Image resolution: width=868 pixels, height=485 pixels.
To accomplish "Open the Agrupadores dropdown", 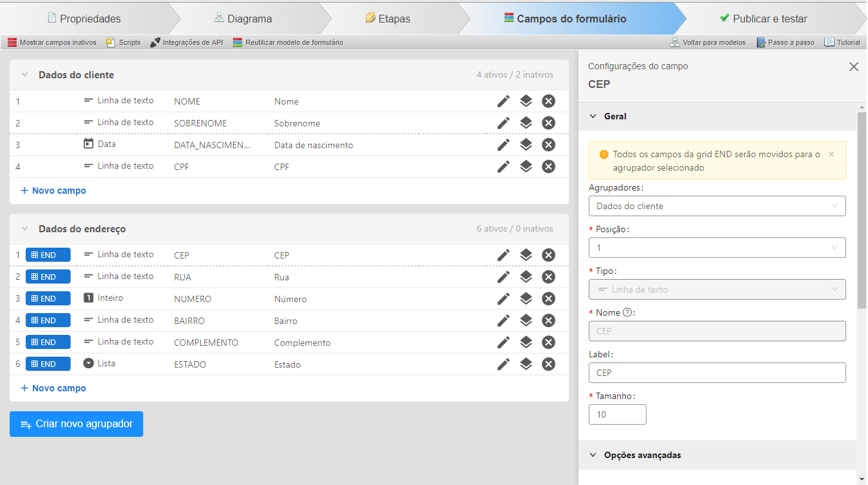I will tap(717, 206).
